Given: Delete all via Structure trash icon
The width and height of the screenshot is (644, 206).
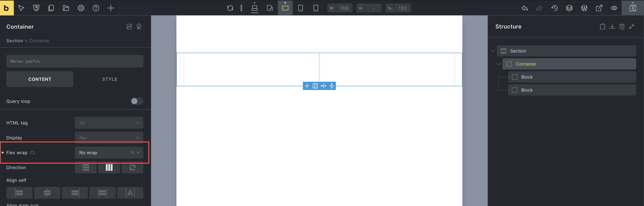Looking at the screenshot, I should (622, 26).
